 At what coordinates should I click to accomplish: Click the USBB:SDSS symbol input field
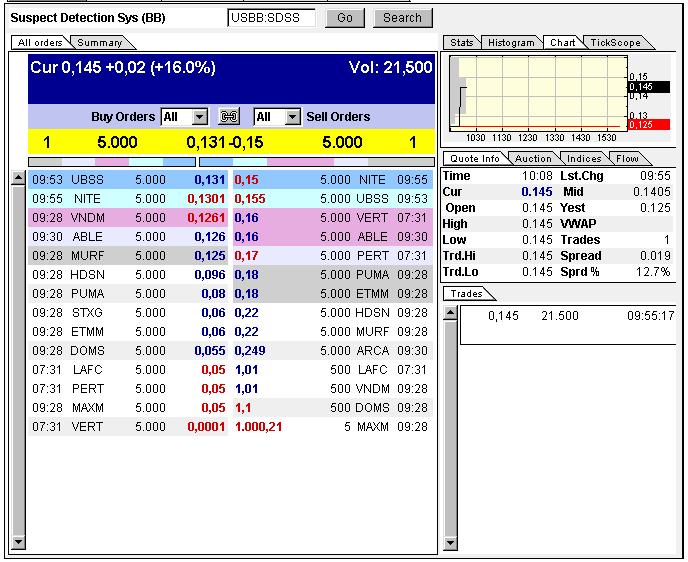271,18
